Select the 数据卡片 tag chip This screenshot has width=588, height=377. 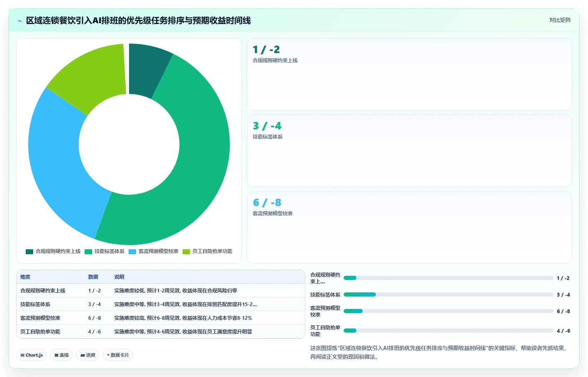point(118,355)
